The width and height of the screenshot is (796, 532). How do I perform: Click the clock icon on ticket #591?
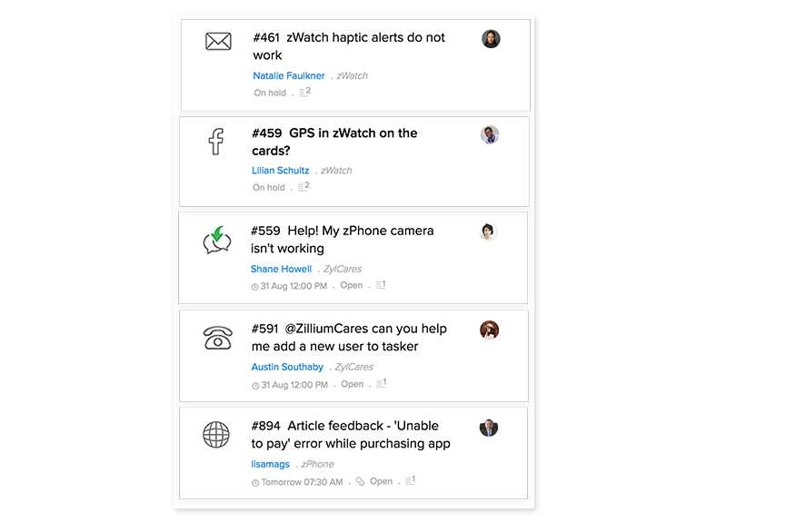coord(255,385)
